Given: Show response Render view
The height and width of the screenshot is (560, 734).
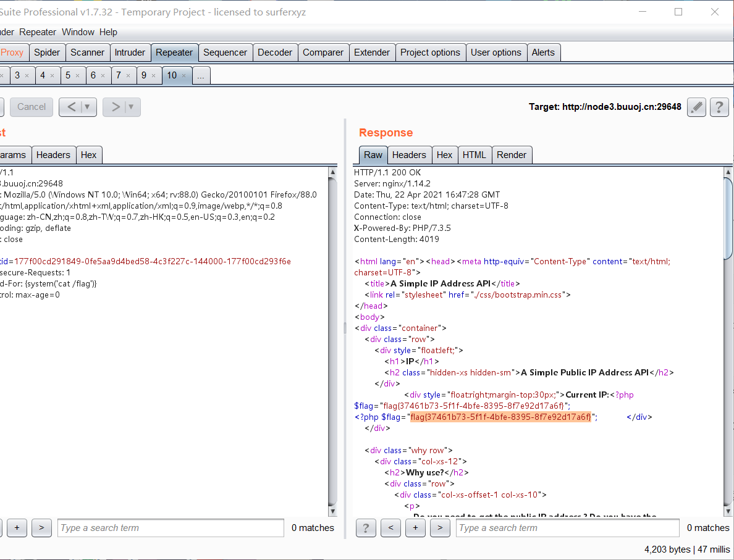Looking at the screenshot, I should click(512, 155).
